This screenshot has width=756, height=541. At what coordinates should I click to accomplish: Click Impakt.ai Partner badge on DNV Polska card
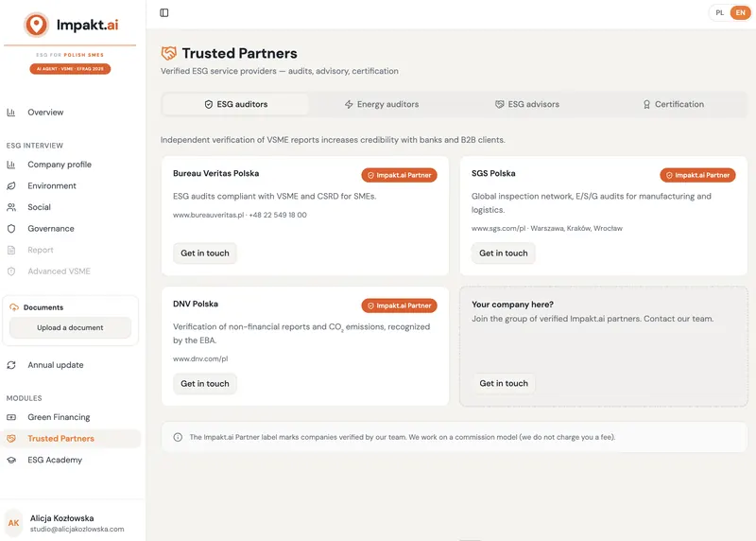(x=399, y=305)
